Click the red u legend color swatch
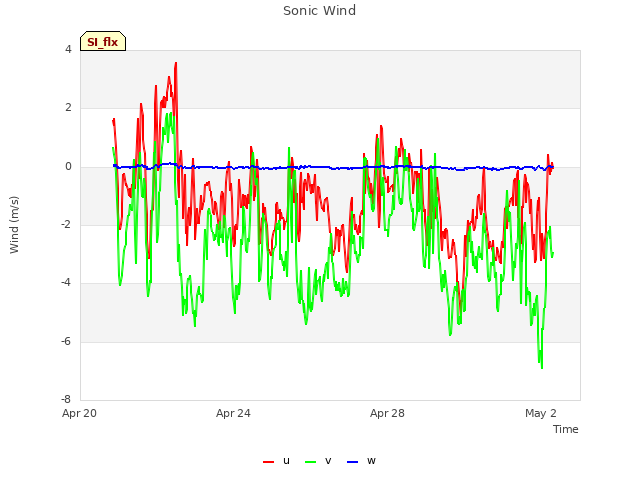The height and width of the screenshot is (480, 640). tap(269, 462)
